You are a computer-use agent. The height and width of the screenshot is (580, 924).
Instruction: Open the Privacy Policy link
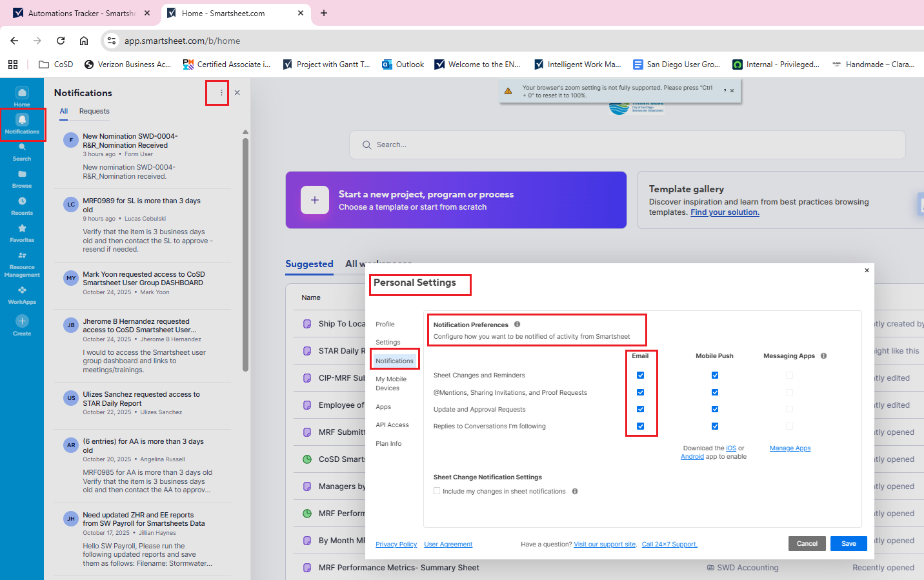coord(396,544)
